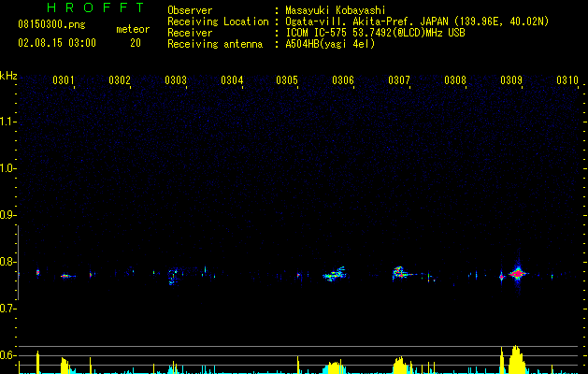
Task: Click the tallest yellow power peak at 0309
Action: tap(517, 360)
